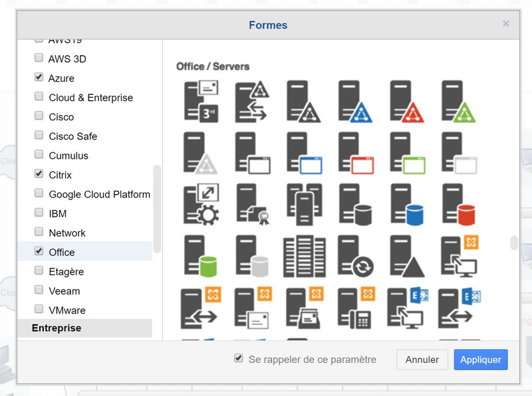Image resolution: width=532 pixels, height=396 pixels.
Task: Click the server with blue database icon
Action: (x=407, y=205)
